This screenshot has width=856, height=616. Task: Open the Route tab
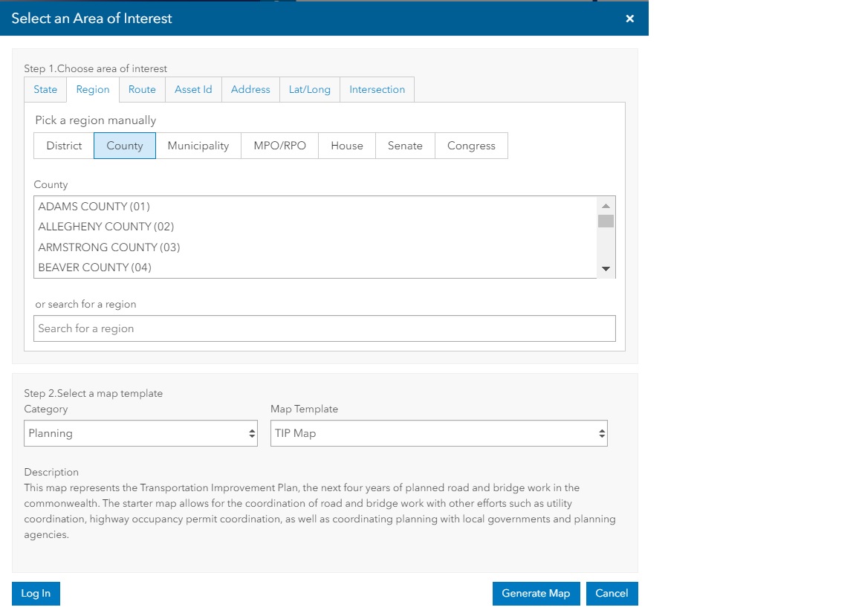[142, 89]
